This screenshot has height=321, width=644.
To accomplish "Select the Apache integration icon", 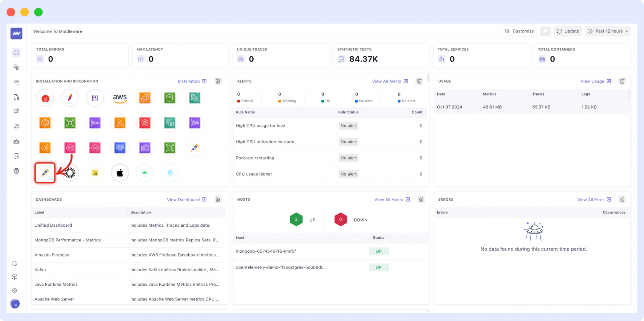I will [70, 97].
